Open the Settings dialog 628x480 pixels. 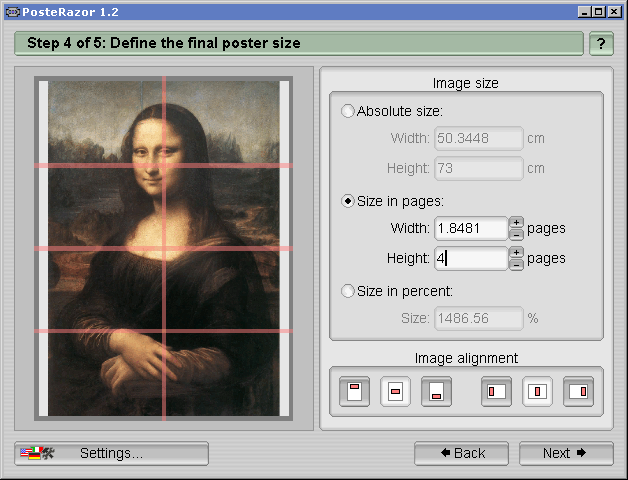tap(111, 454)
